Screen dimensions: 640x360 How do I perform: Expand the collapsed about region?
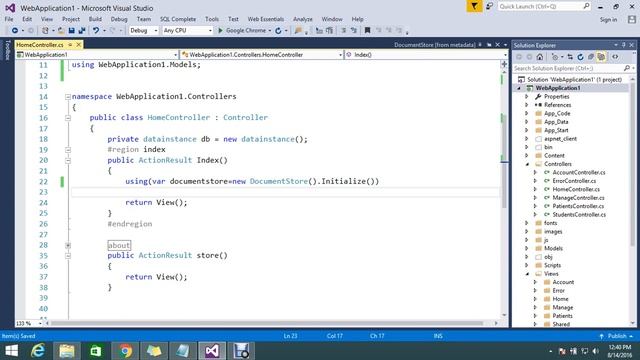[68, 245]
